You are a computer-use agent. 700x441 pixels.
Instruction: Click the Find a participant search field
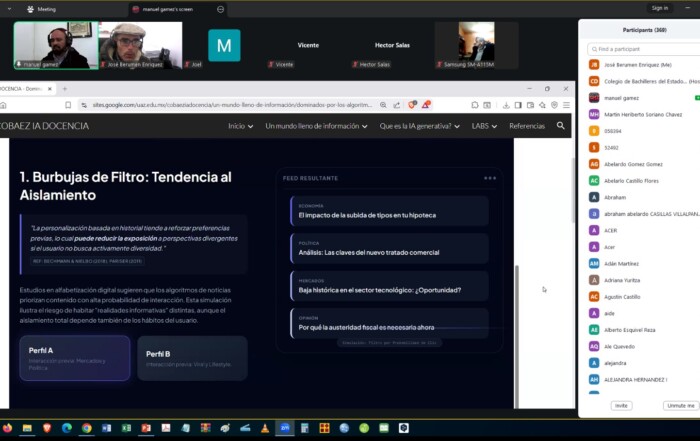tap(640, 48)
